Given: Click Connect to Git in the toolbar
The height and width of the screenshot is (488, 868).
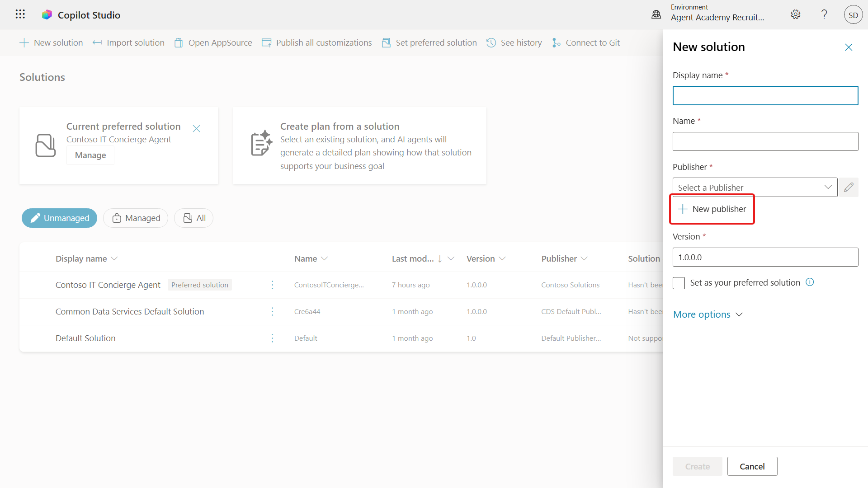Looking at the screenshot, I should [x=585, y=42].
